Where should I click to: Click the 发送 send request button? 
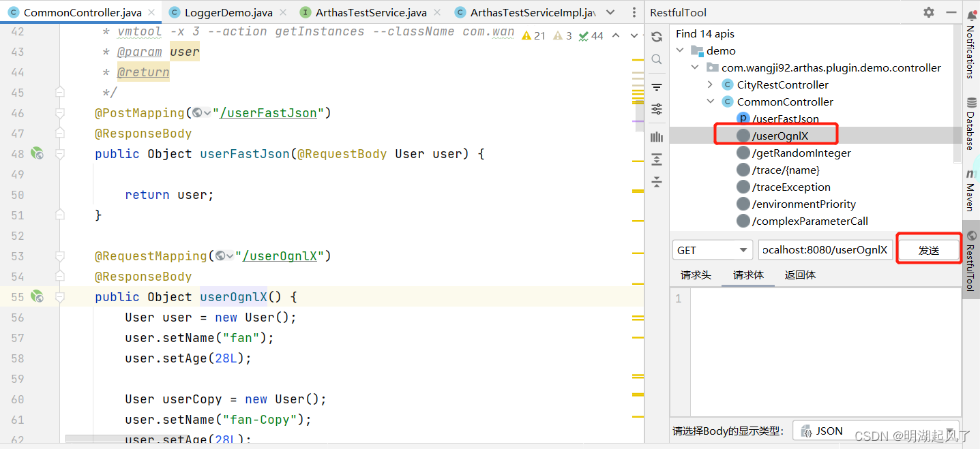[928, 249]
